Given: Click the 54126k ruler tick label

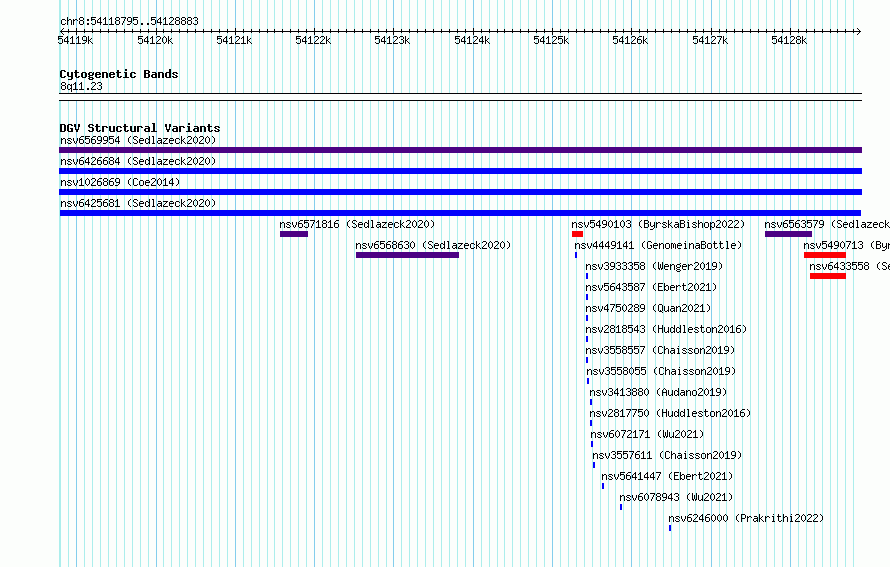Looking at the screenshot, I should pos(630,40).
